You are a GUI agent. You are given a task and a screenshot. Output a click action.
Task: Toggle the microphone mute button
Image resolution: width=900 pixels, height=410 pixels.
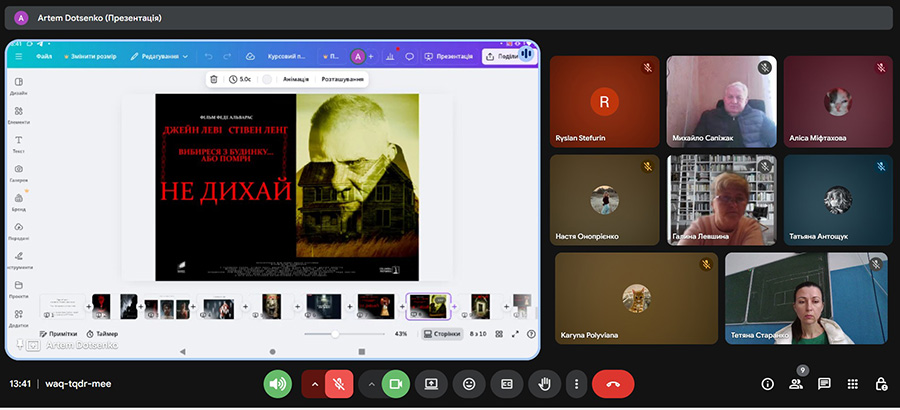pos(339,384)
